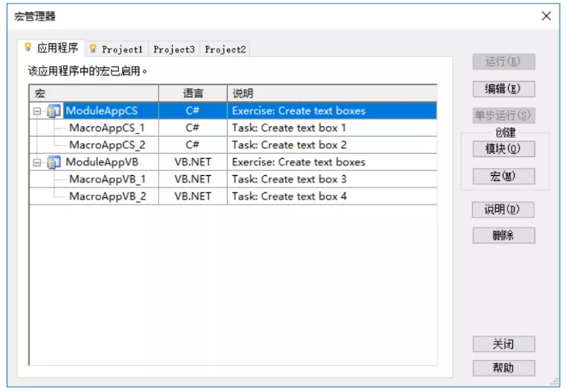
Task: Click the 运行(R) button
Action: point(503,61)
